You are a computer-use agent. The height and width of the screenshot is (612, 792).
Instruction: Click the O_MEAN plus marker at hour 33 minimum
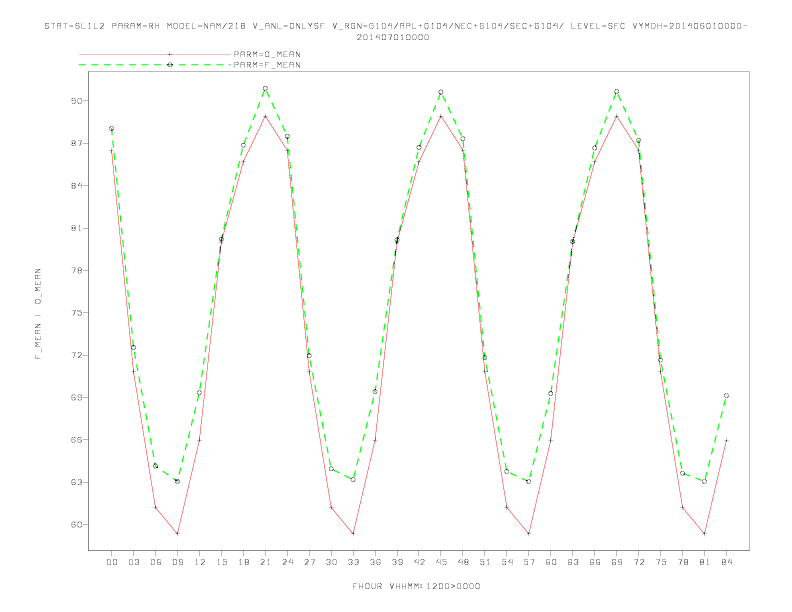tap(353, 534)
